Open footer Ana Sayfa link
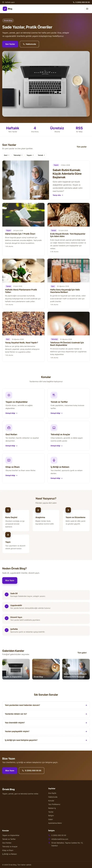The width and height of the screenshot is (92, 868). 52,793
